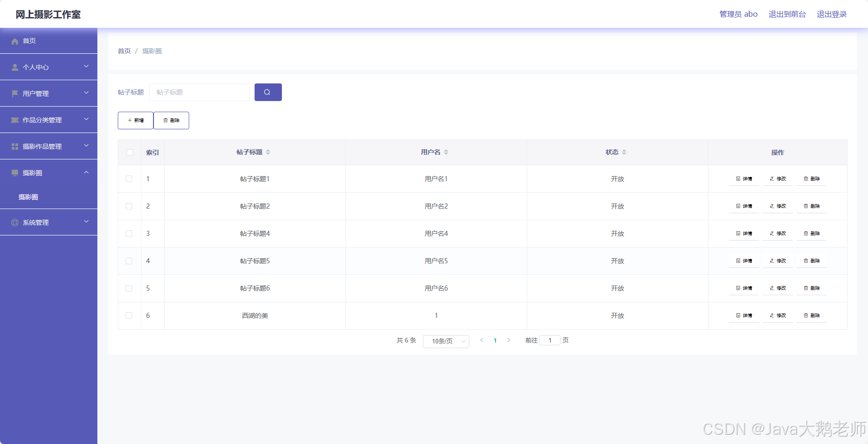868x444 pixels.
Task: Open 详情 for row 西湖的美
Action: click(744, 316)
